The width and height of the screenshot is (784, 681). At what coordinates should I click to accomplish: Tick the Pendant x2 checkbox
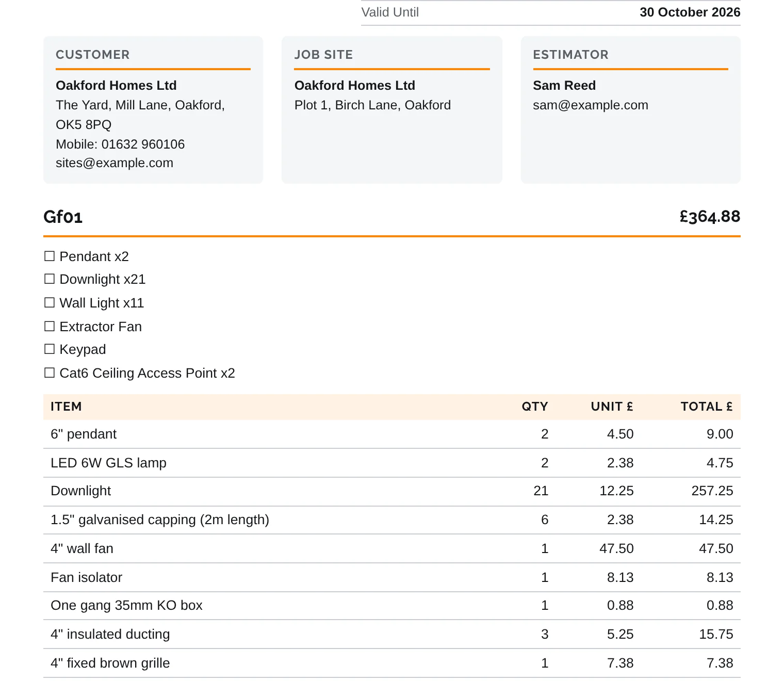(x=50, y=256)
